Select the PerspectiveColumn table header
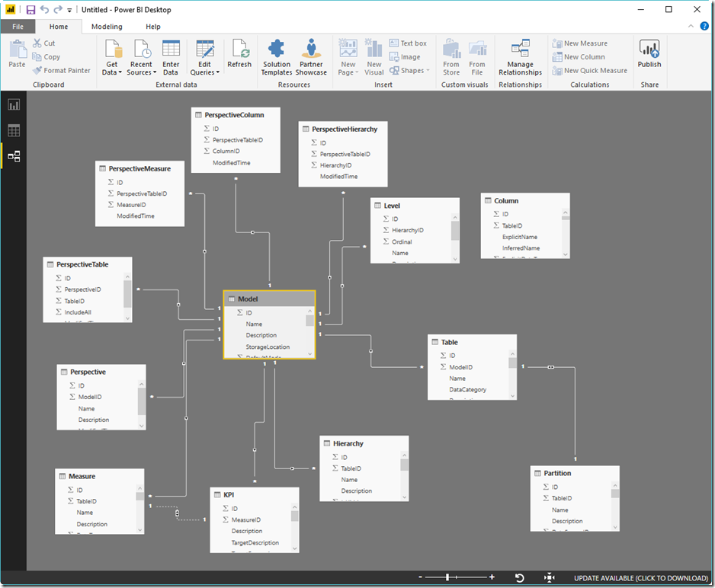Image resolution: width=715 pixels, height=588 pixels. pyautogui.click(x=236, y=115)
